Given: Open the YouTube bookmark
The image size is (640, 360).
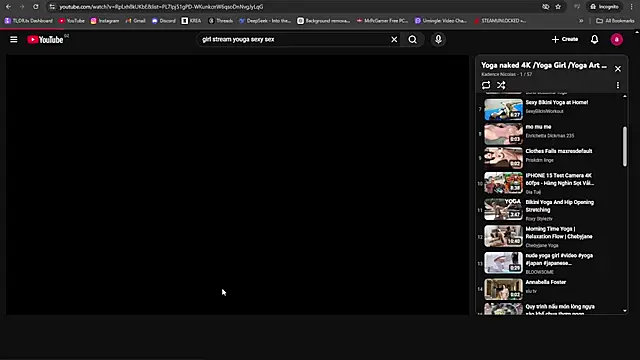Looking at the screenshot, I should click(x=72, y=21).
